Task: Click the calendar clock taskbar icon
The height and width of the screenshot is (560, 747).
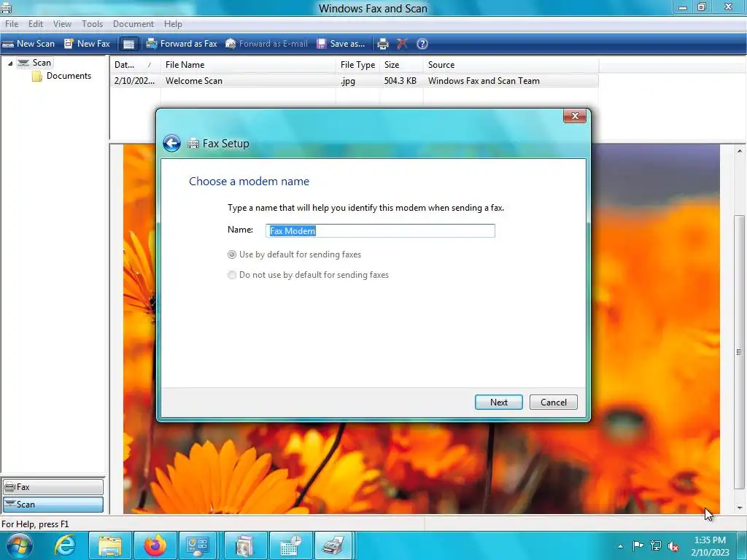Action: tap(290, 545)
